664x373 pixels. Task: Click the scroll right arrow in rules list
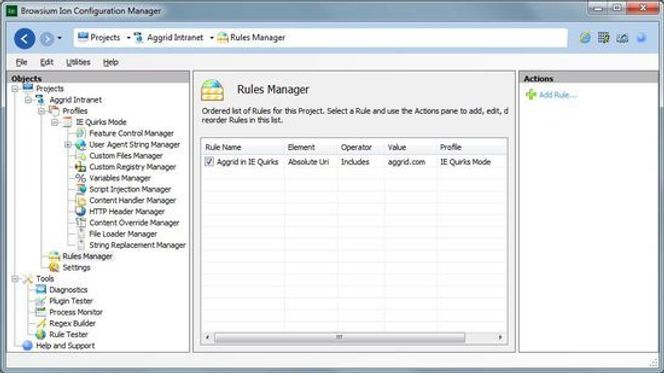[501, 337]
